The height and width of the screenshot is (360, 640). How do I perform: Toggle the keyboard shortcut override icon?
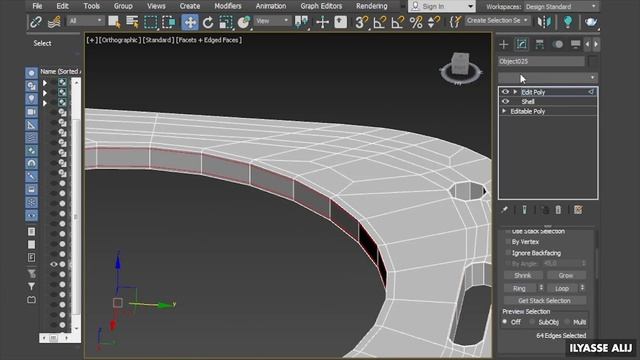coord(340,22)
